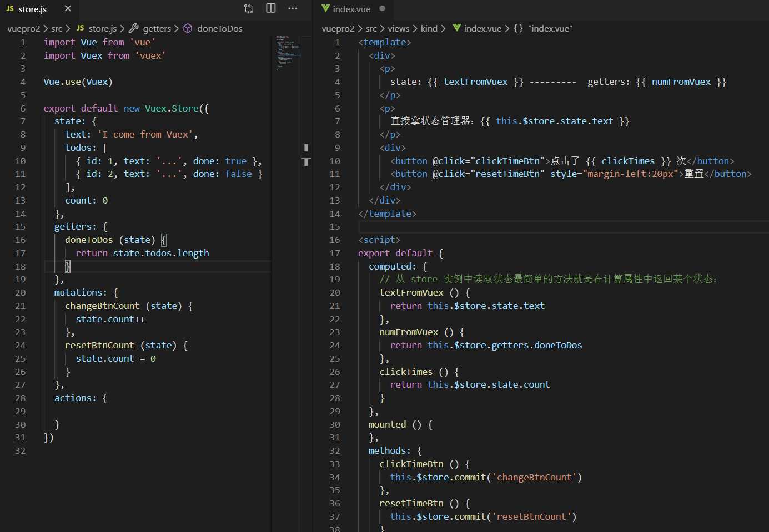Click "this.$store.commit('resetBtnCount')" in index.vue
The image size is (769, 532).
pyautogui.click(x=484, y=516)
